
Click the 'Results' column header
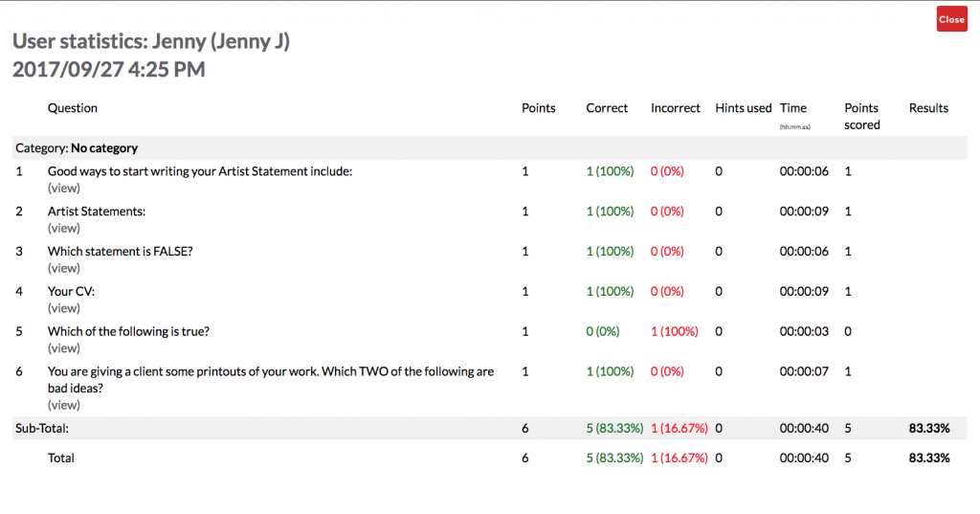click(x=928, y=108)
